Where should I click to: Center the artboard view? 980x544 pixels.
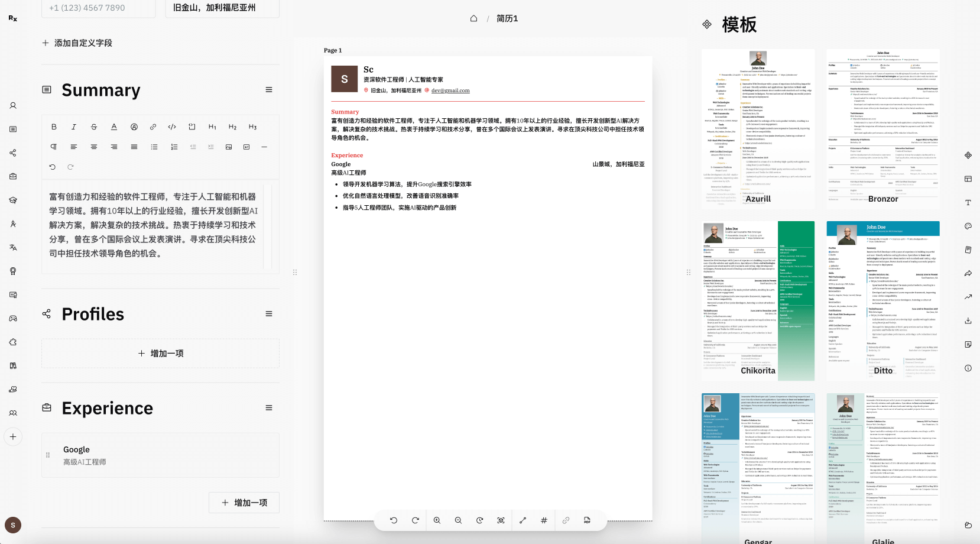click(501, 520)
